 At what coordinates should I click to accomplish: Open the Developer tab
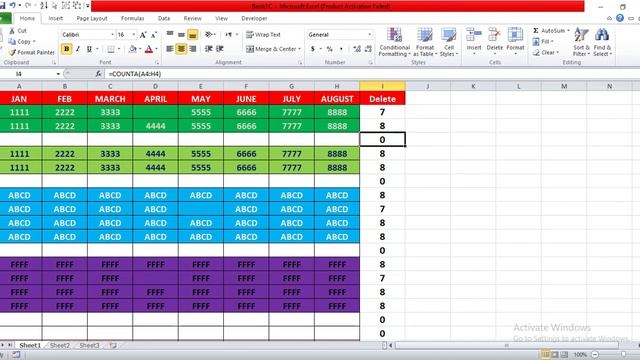pos(254,18)
